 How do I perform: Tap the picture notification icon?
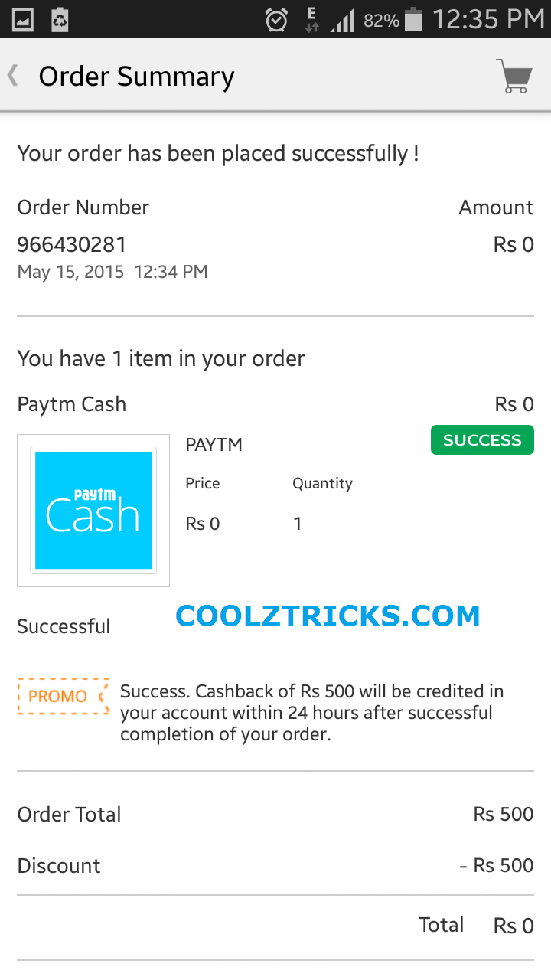[x=23, y=20]
